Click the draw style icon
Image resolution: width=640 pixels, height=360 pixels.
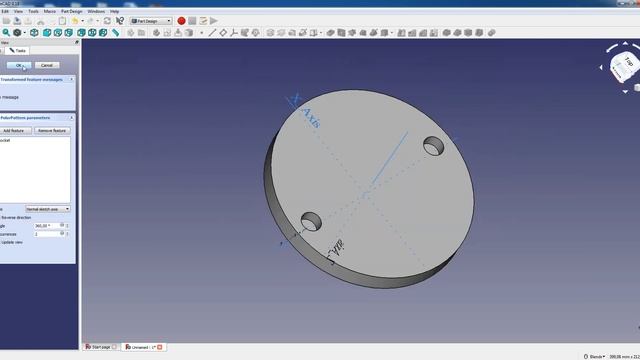17,32
